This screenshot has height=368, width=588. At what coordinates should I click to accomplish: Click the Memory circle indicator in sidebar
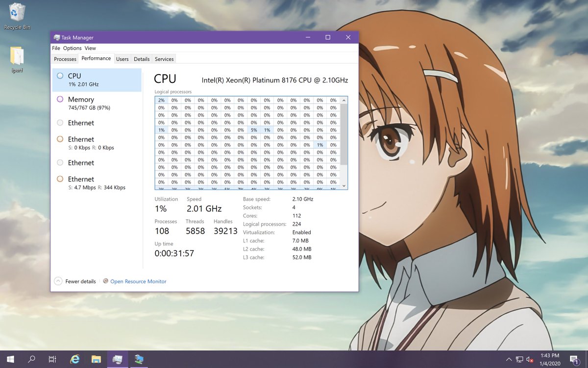[60, 99]
